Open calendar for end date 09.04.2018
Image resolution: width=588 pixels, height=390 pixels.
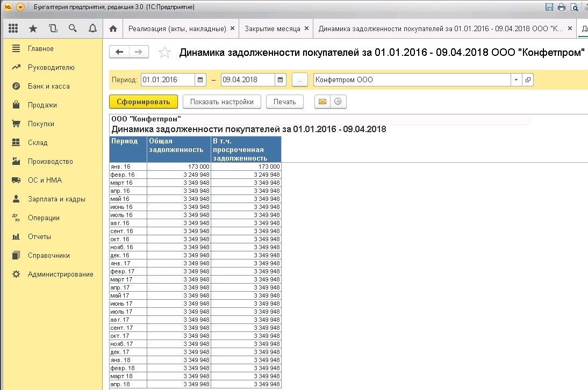tap(280, 80)
